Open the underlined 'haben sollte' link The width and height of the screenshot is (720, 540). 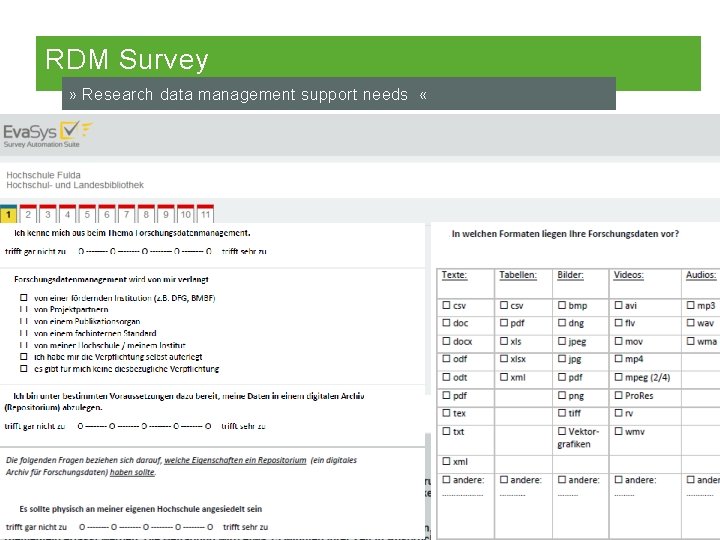[x=132, y=472]
